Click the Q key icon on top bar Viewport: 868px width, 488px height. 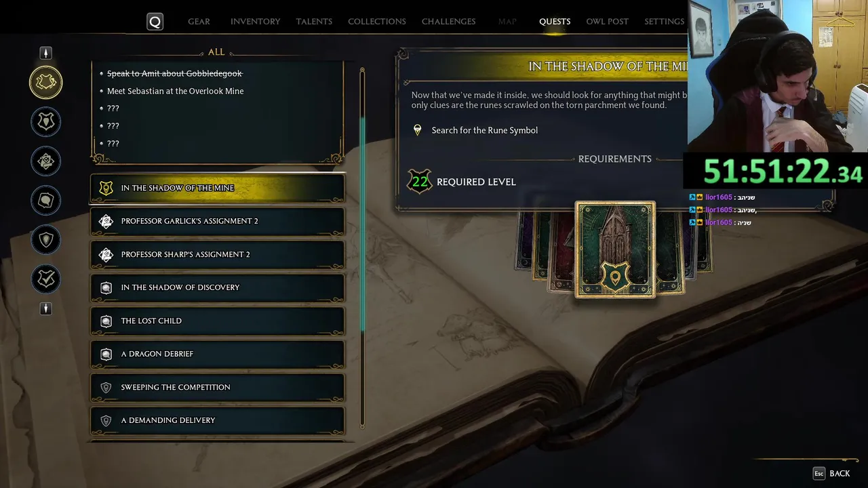[155, 22]
